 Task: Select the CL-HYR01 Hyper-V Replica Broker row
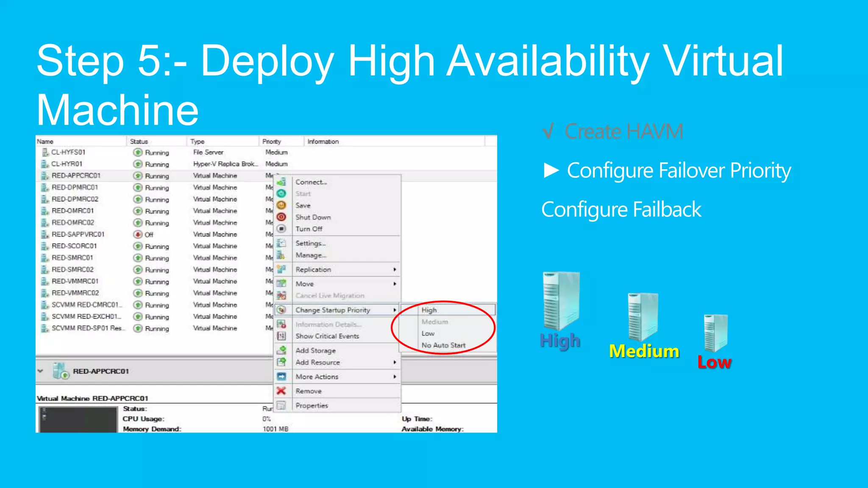coord(266,164)
